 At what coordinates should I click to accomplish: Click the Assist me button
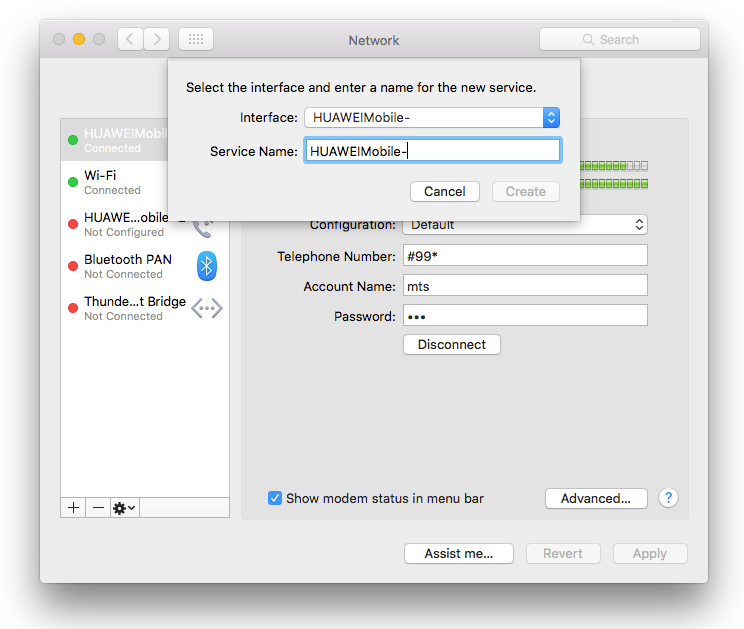click(459, 554)
